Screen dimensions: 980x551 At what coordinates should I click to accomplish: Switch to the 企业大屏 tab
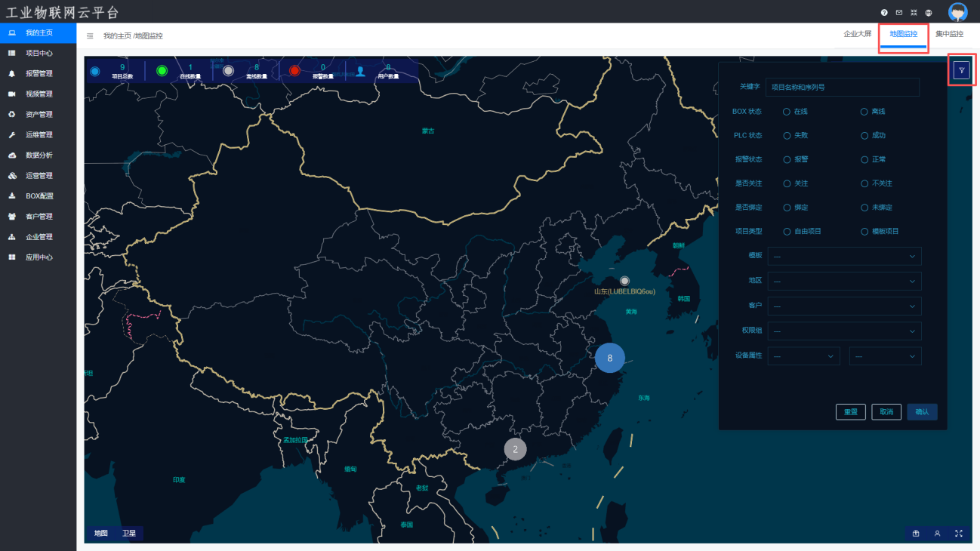coord(857,34)
